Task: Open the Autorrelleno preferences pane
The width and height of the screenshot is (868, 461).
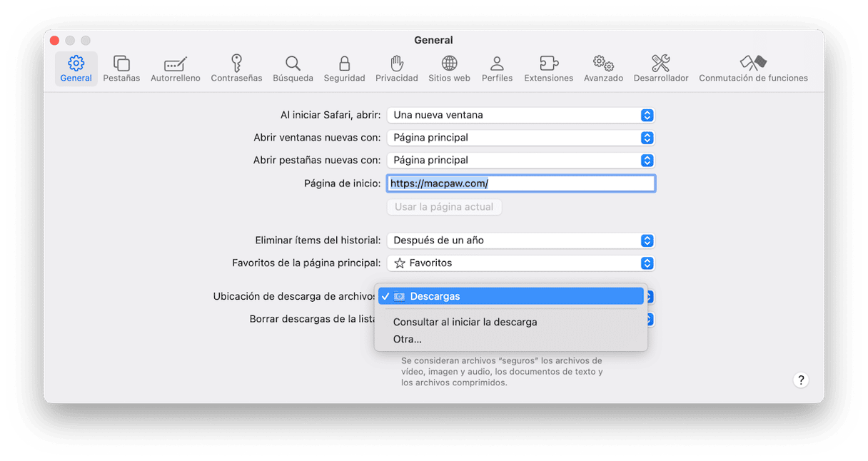Action: [x=175, y=69]
